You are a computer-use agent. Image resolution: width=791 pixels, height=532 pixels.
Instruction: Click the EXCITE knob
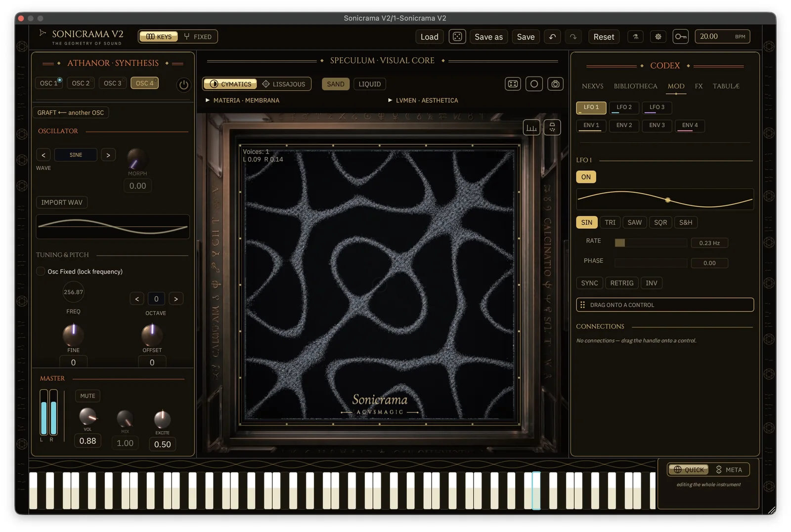[162, 419]
